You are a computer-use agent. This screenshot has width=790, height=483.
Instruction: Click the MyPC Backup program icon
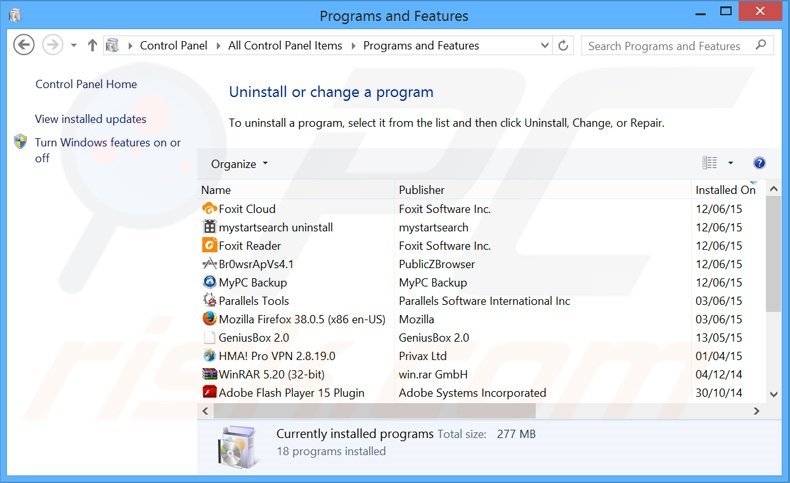tap(209, 282)
